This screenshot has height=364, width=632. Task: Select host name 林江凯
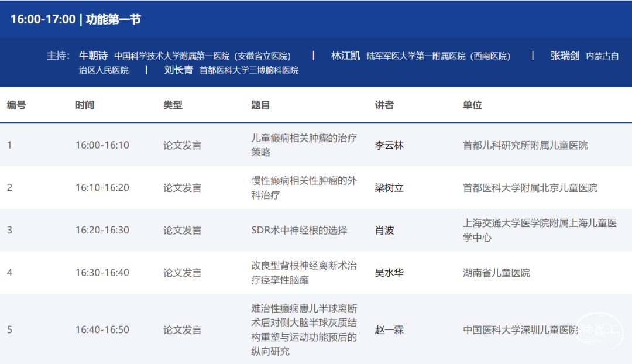coord(345,56)
